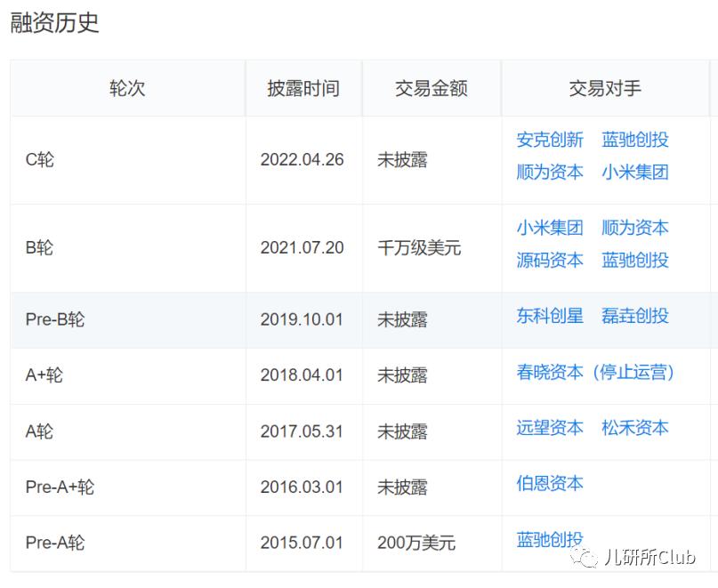The height and width of the screenshot is (588, 718).
Task: Open 蓝驰创投 link in the Pre-A轮 row
Action: [x=550, y=539]
